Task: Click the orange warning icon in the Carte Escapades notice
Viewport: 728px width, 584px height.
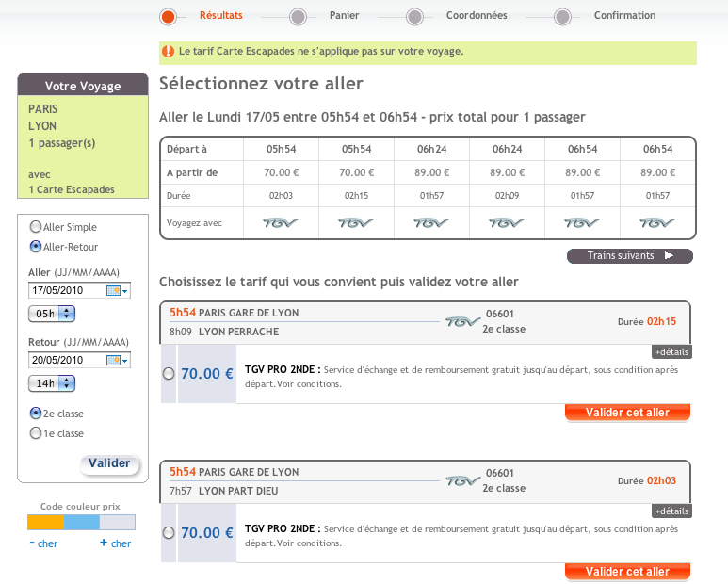Action: pyautogui.click(x=169, y=52)
